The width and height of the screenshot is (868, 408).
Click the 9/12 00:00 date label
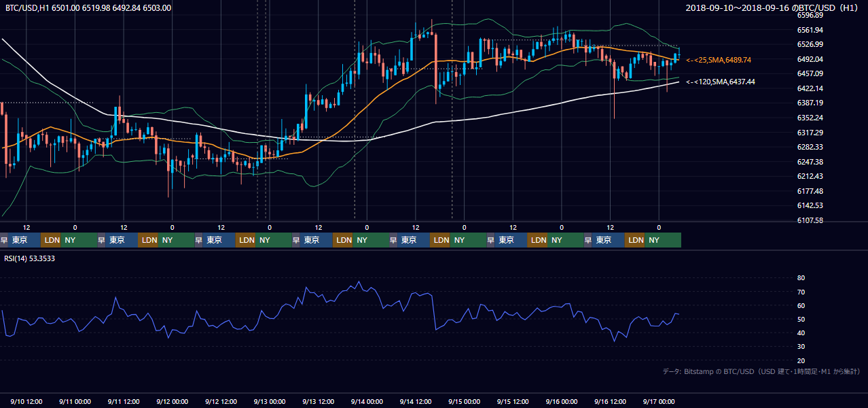(172, 401)
